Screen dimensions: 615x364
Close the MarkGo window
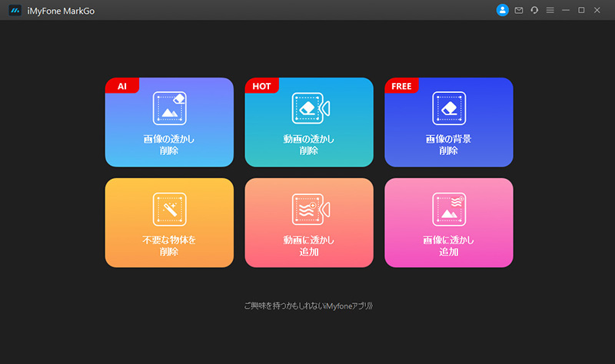(x=597, y=10)
